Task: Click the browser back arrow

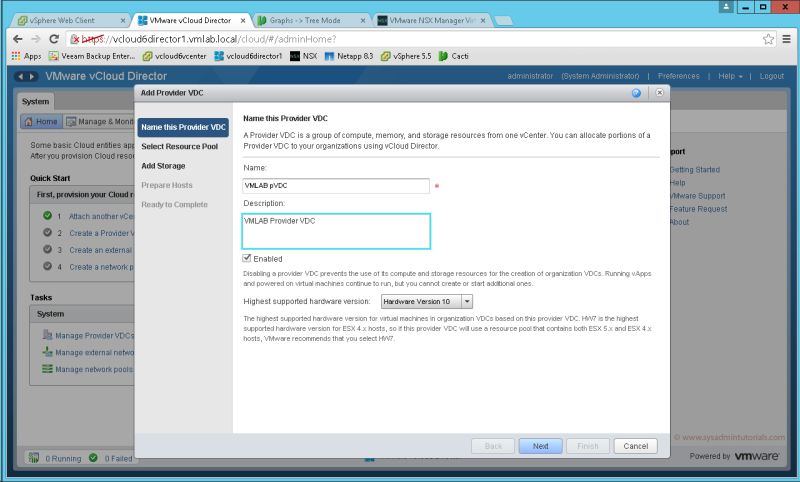Action: pos(18,39)
